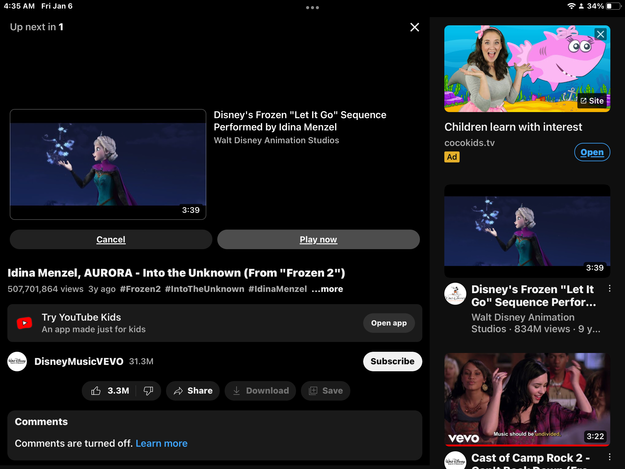Screen dimensions: 625x469
Task: Close the cocokids.tv ad
Action: coord(600,34)
